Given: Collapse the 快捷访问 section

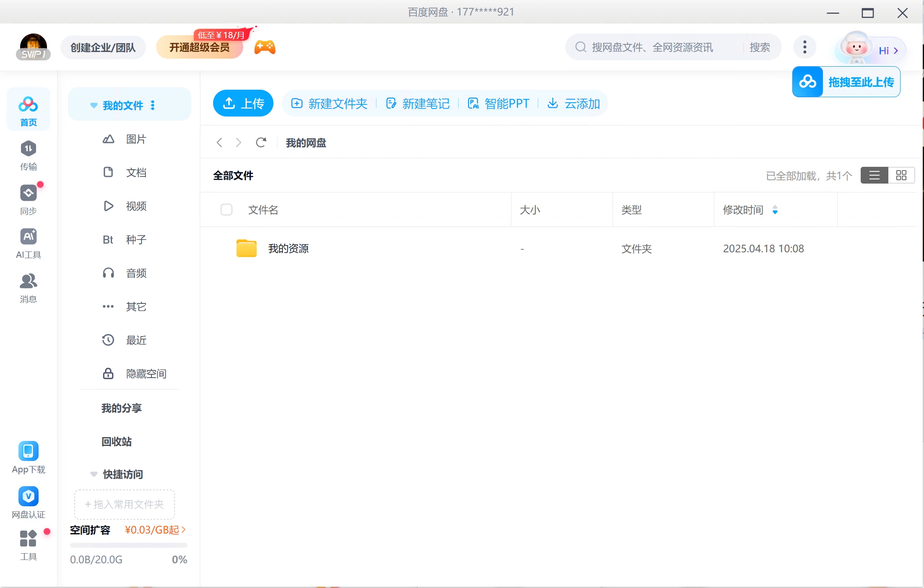Looking at the screenshot, I should pyautogui.click(x=94, y=474).
